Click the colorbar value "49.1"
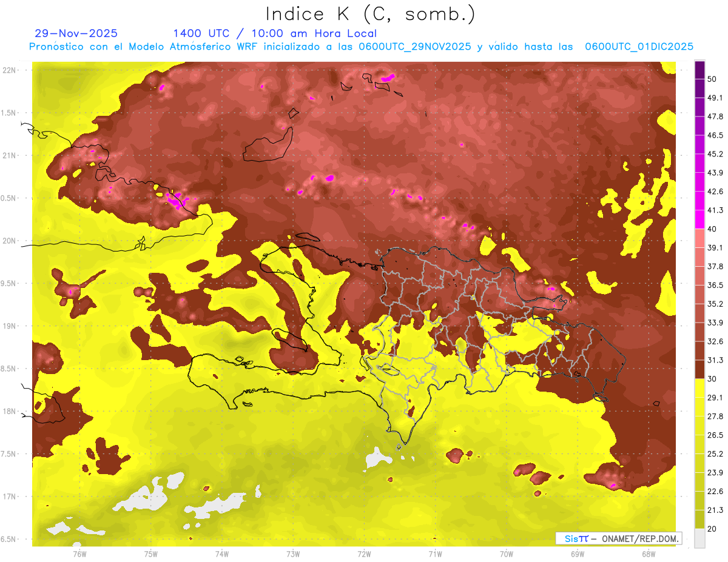 click(x=715, y=98)
